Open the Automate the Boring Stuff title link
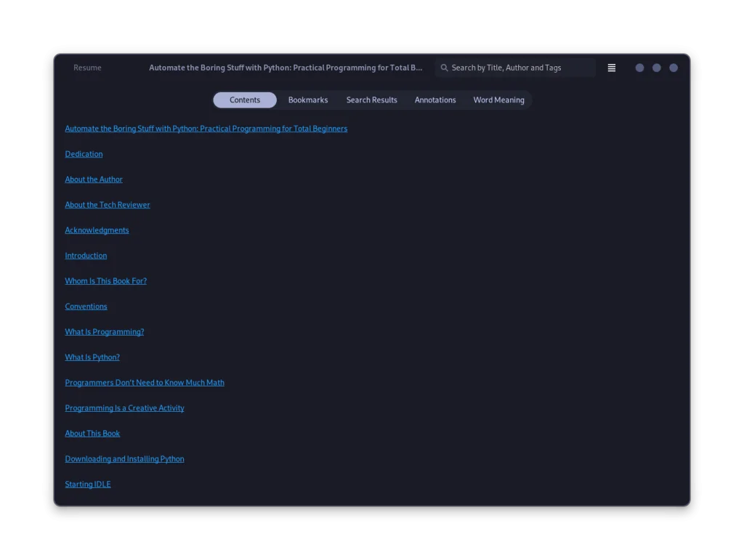Viewport: 744px width, 560px height. coord(206,128)
